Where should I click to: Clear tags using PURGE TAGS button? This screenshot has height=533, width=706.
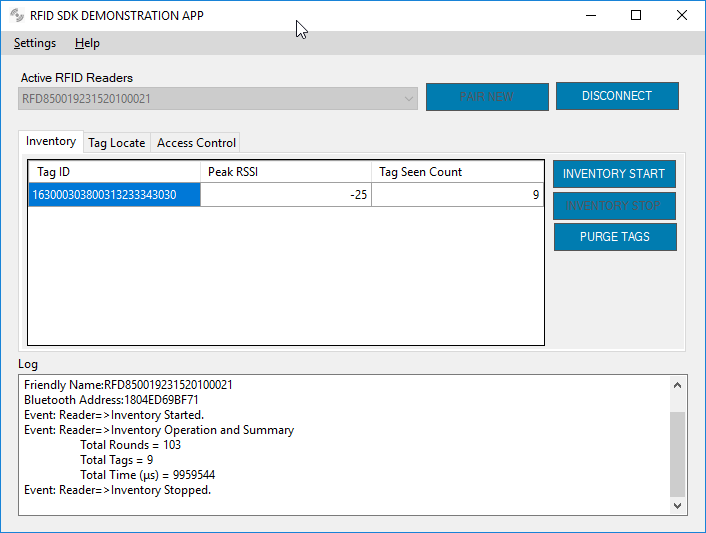[x=614, y=237]
